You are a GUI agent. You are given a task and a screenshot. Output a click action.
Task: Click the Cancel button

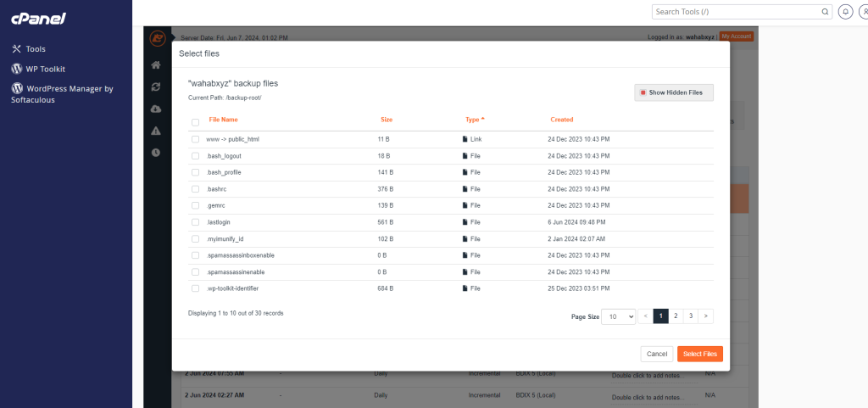[657, 354]
